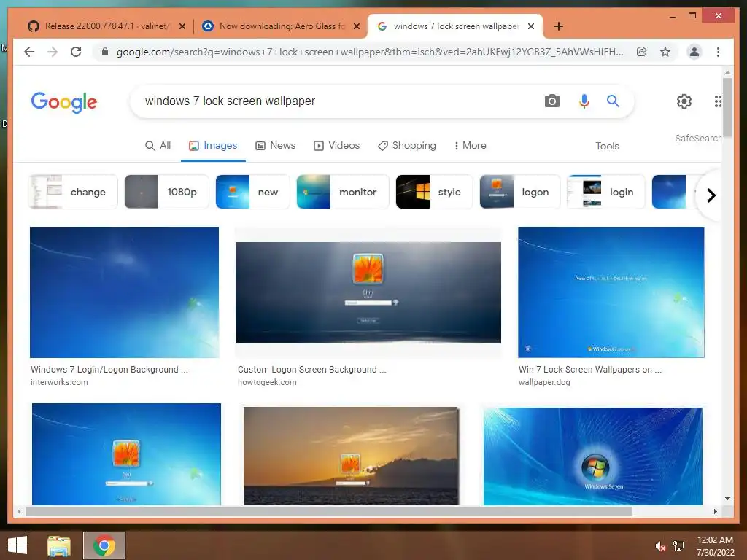Click the wallpaper.dog source text
Image resolution: width=747 pixels, height=560 pixels.
[x=544, y=382]
